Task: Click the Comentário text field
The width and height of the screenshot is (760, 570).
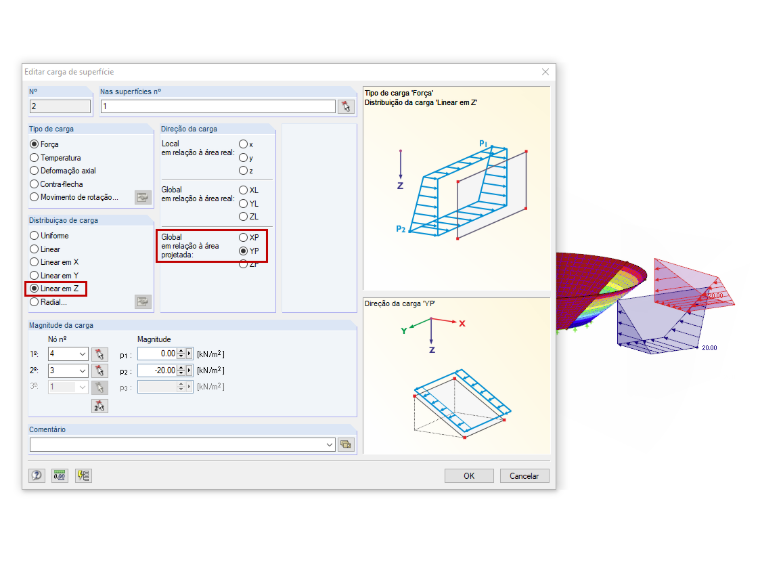Action: pos(177,444)
